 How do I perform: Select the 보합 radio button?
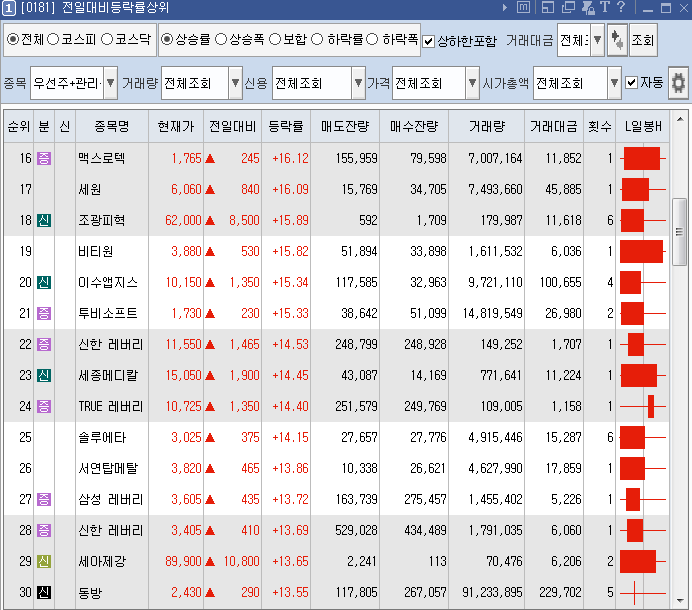(x=275, y=40)
